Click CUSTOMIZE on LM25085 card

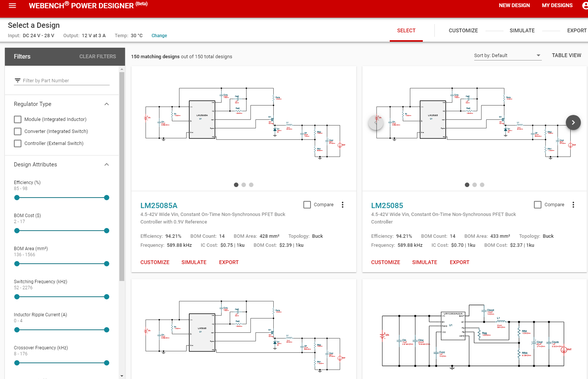(x=386, y=263)
